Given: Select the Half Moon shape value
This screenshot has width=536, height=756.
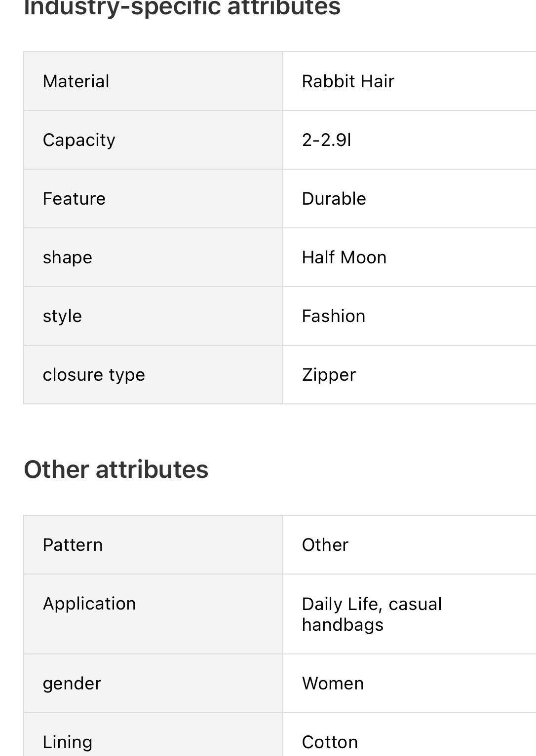Looking at the screenshot, I should coord(344,257).
